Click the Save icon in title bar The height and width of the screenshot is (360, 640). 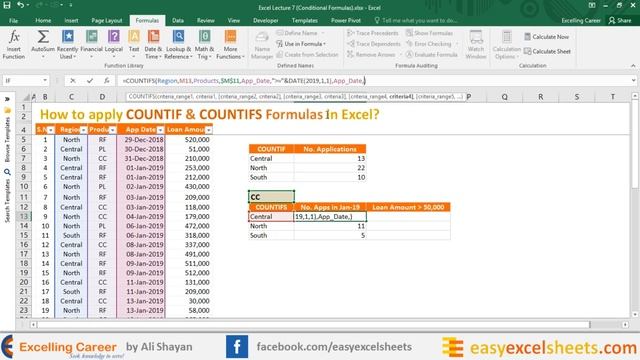coord(7,6)
